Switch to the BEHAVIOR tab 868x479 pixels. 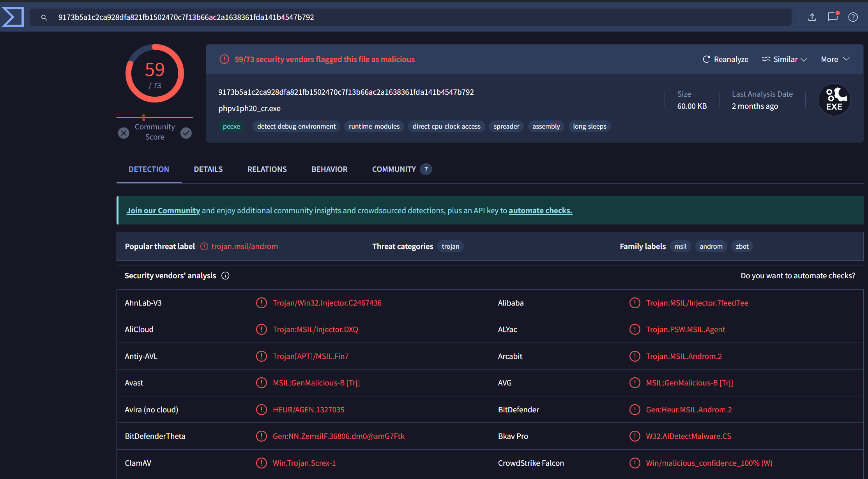coord(329,169)
